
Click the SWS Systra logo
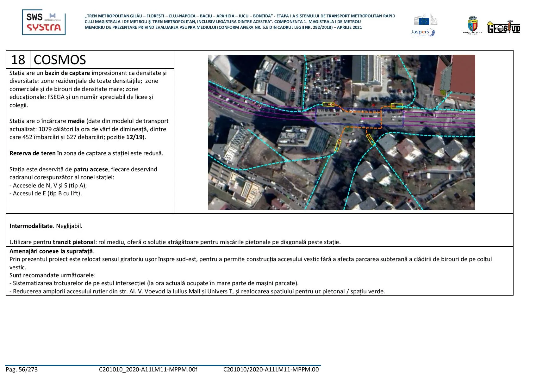tap(44, 22)
